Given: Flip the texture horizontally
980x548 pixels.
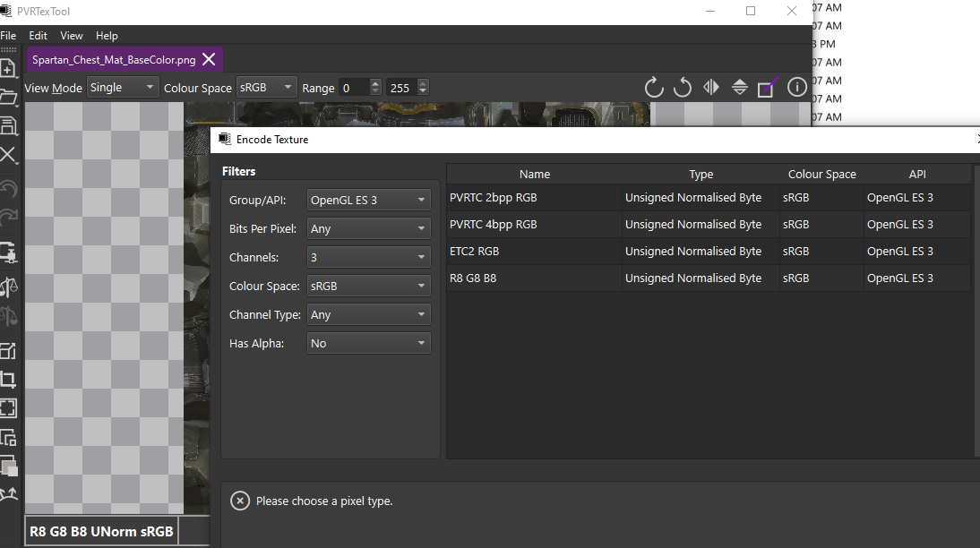Looking at the screenshot, I should 711,88.
